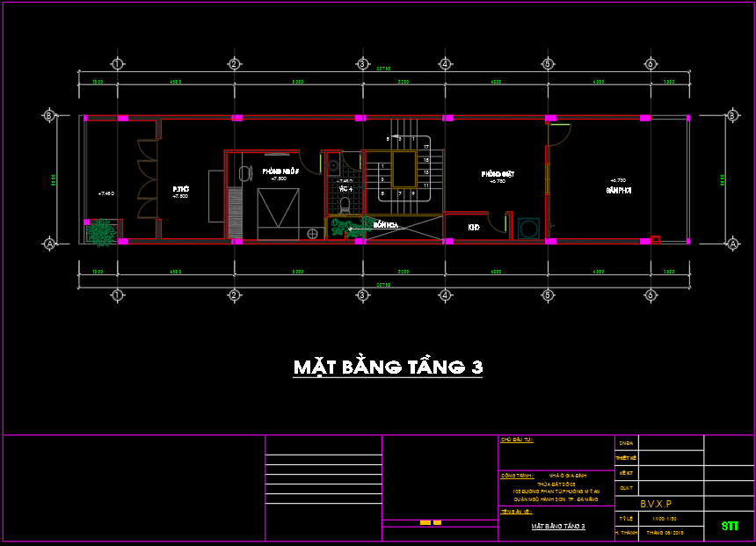Select the washing machine symbol in PHÒNG GIẶT
The width and height of the screenshot is (756, 546).
[529, 229]
